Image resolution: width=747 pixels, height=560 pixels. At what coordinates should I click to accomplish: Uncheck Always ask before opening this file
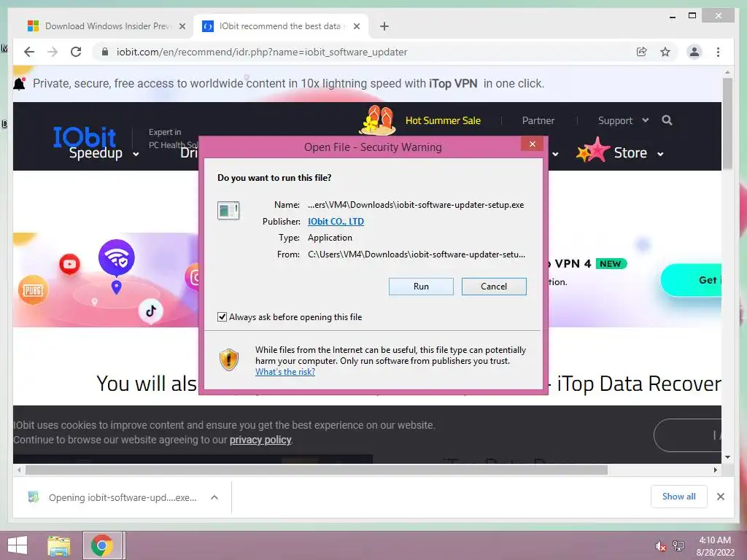[222, 317]
